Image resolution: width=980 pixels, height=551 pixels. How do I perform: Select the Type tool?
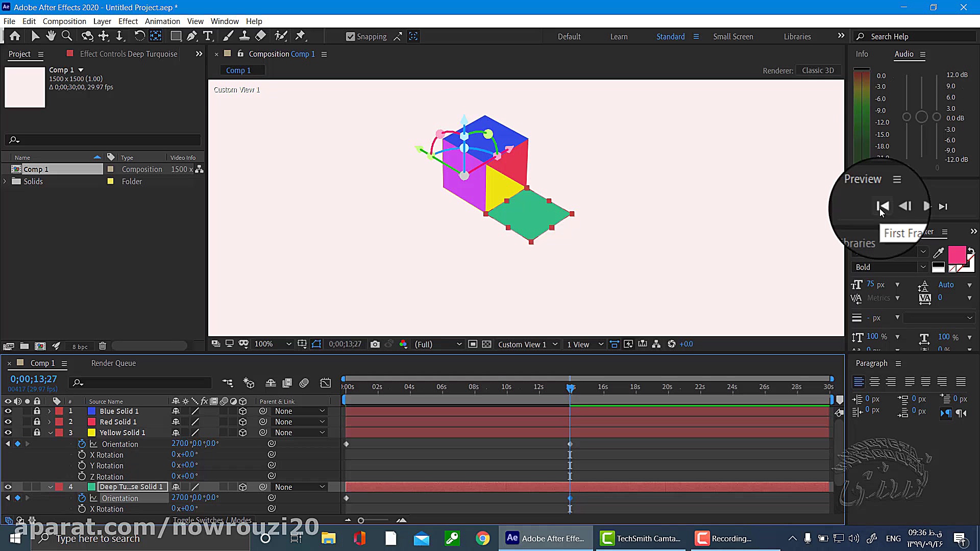click(208, 36)
